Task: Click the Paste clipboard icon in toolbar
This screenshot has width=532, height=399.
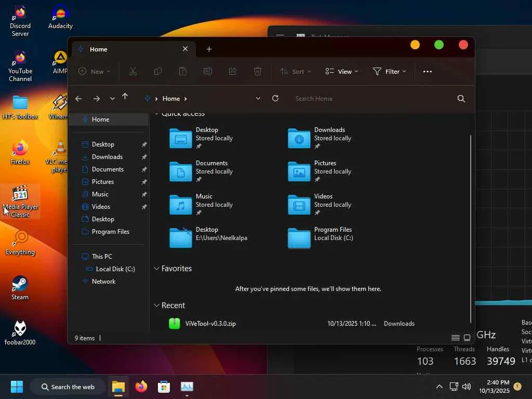Action: click(x=183, y=71)
